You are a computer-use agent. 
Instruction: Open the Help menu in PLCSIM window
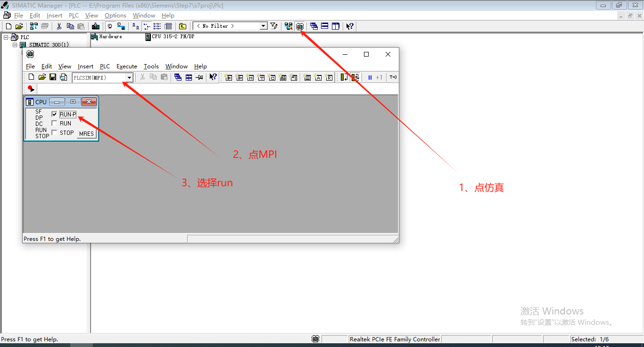coord(200,66)
